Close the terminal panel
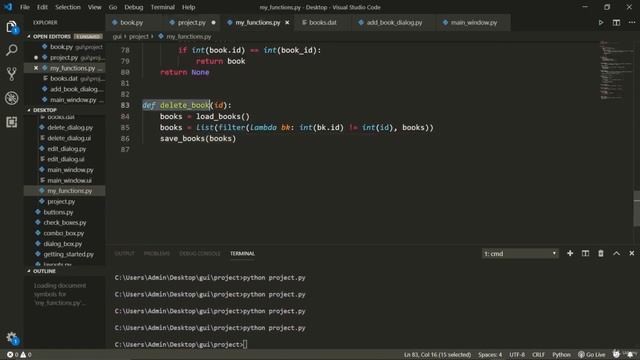 tap(631, 253)
